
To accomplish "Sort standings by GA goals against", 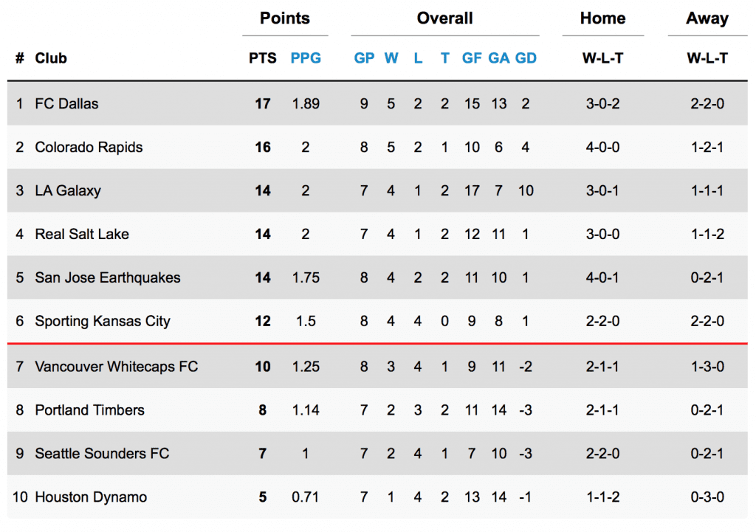I will [498, 58].
